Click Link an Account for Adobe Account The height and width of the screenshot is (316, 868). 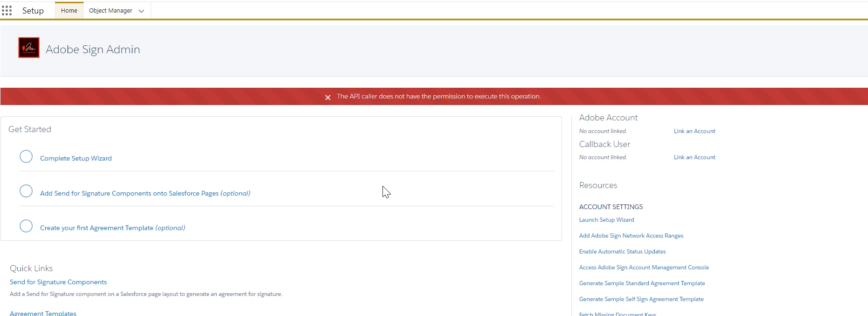pos(694,131)
